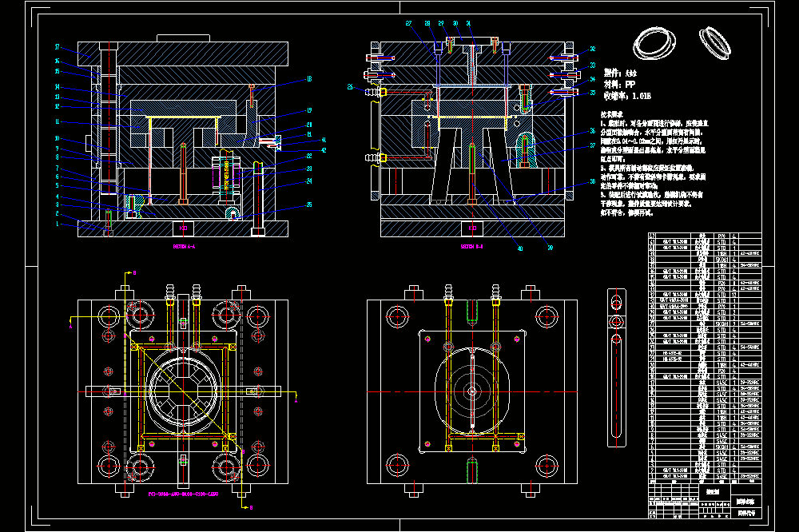Click balloon number 15

(58, 71)
